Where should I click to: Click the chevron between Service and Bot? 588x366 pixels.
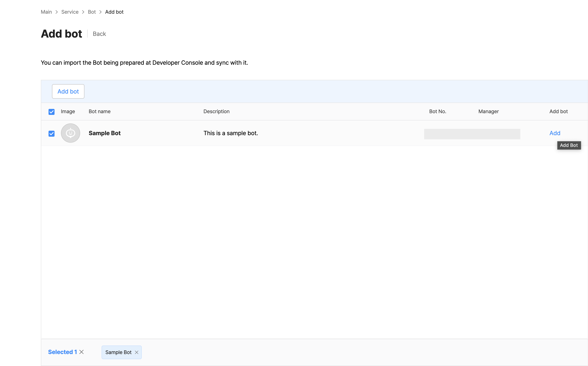[83, 12]
